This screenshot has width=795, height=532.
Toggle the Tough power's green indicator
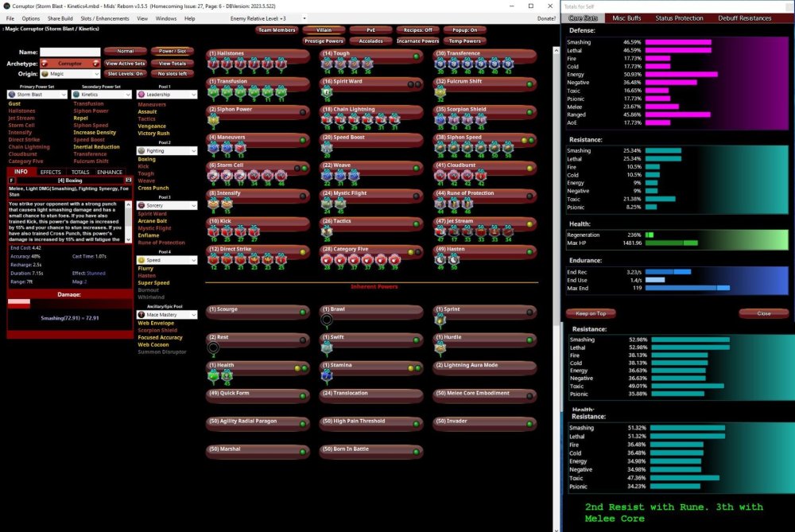(x=416, y=56)
